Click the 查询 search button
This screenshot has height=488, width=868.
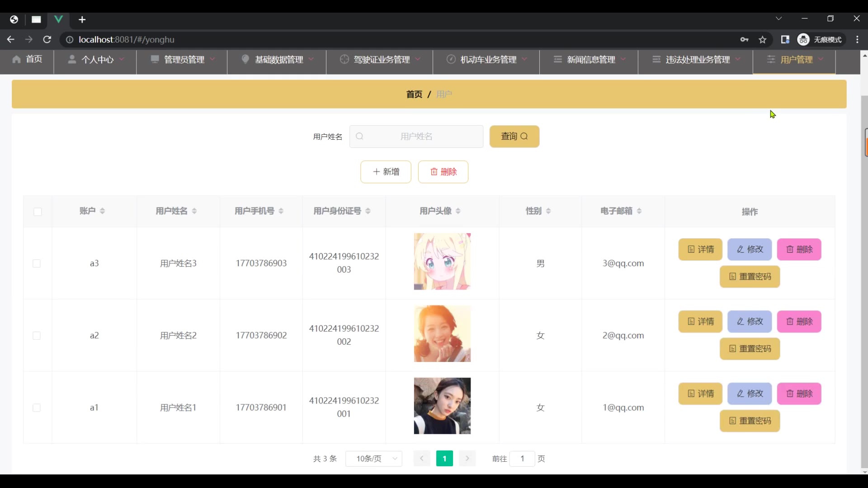click(514, 136)
